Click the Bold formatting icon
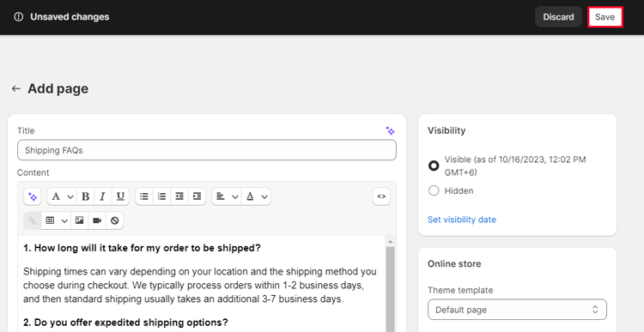Viewport: 644px width, 332px height. pos(85,196)
